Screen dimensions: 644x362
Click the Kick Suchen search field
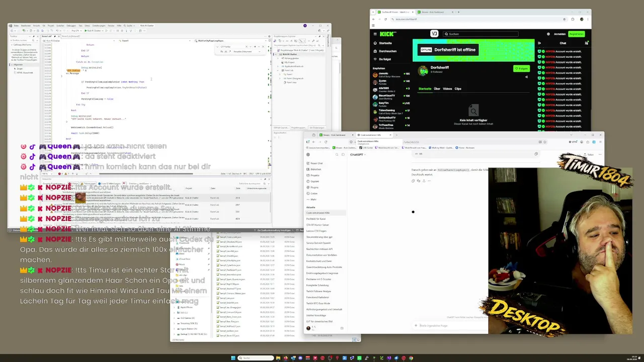point(480,34)
